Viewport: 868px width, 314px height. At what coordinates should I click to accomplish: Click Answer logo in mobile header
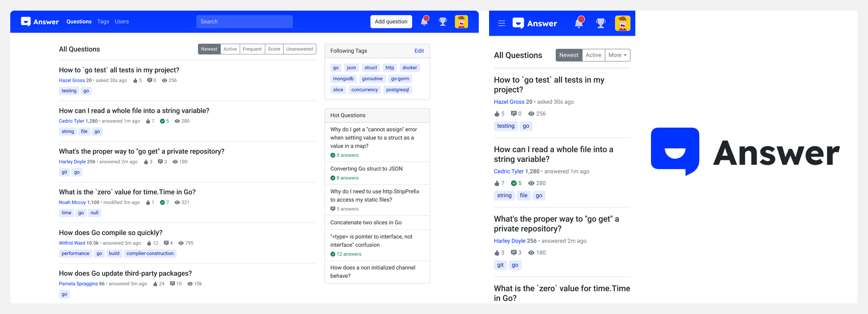[x=535, y=23]
